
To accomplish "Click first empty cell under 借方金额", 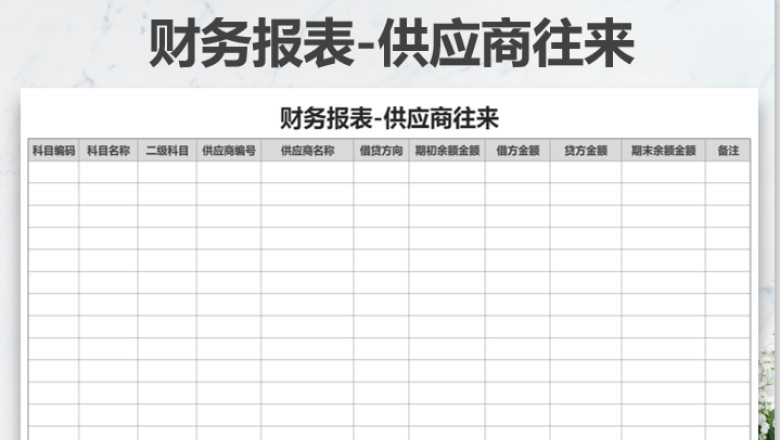I will [x=518, y=172].
